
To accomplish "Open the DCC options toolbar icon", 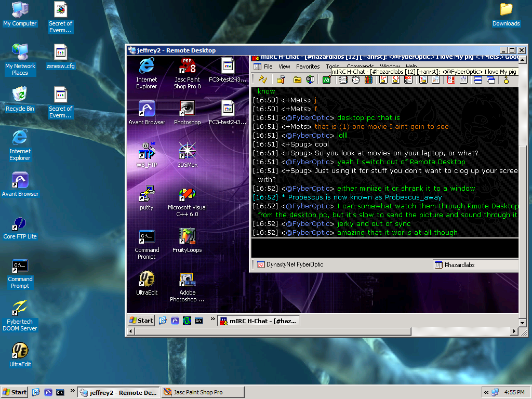I will point(408,79).
